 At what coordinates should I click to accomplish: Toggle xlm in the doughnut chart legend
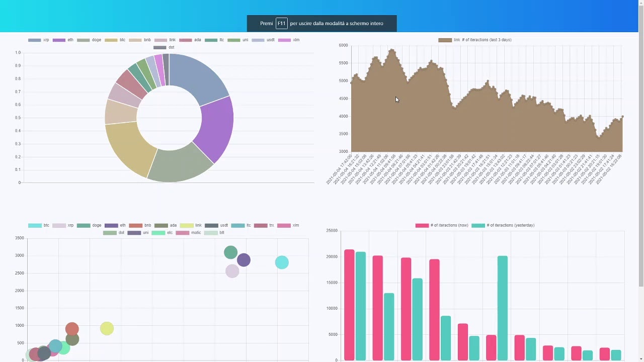(x=289, y=40)
